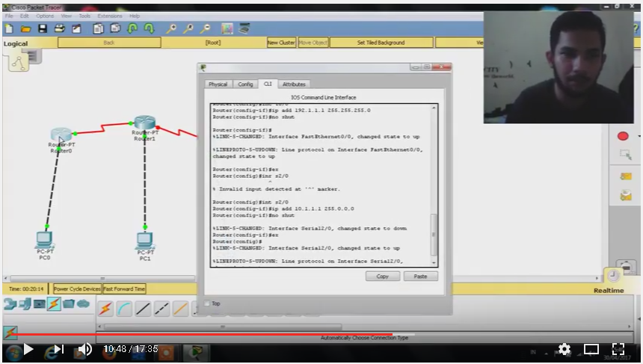Open video settings gear
643x364 pixels.
[564, 349]
